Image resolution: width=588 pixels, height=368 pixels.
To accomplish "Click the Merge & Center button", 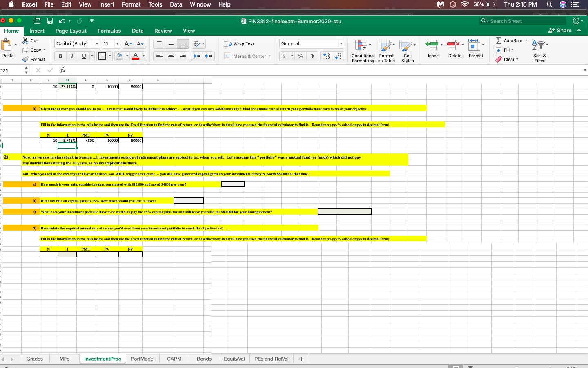I will click(245, 56).
